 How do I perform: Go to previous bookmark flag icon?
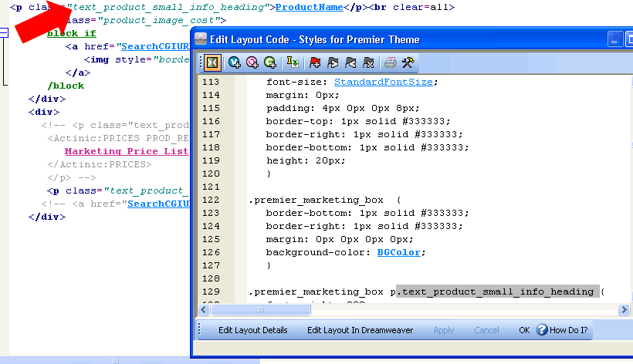coord(351,62)
